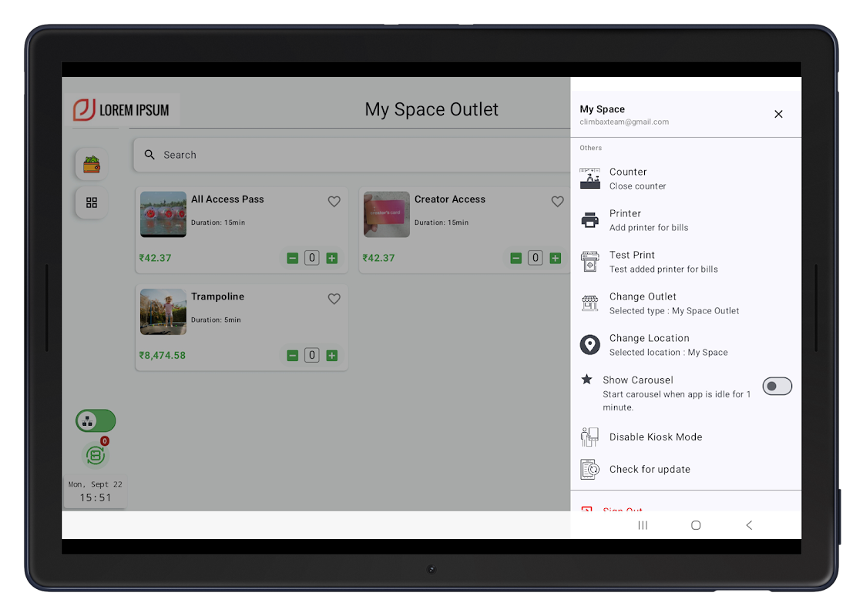This screenshot has height=616, width=863.
Task: Increase All Access Pass quantity with plus
Action: [x=332, y=258]
